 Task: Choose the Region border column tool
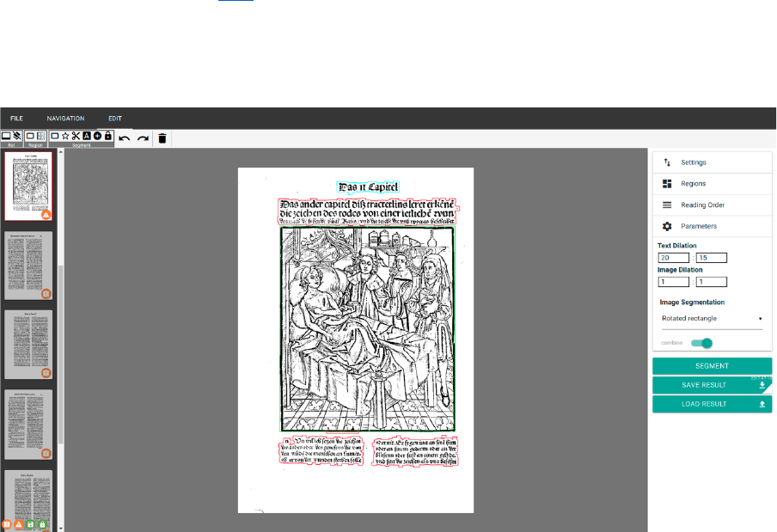tap(40, 136)
